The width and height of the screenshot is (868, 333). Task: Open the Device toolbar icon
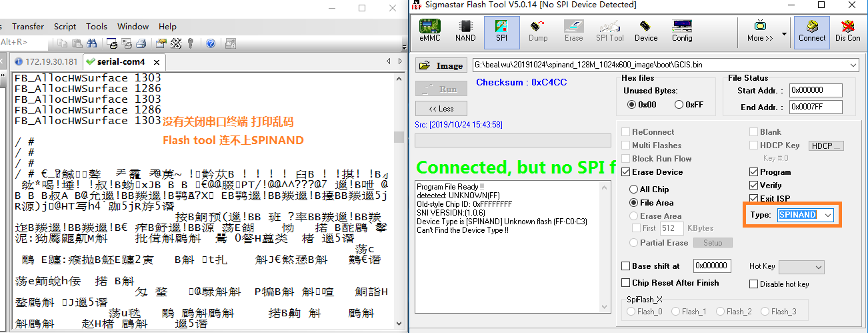click(x=645, y=31)
